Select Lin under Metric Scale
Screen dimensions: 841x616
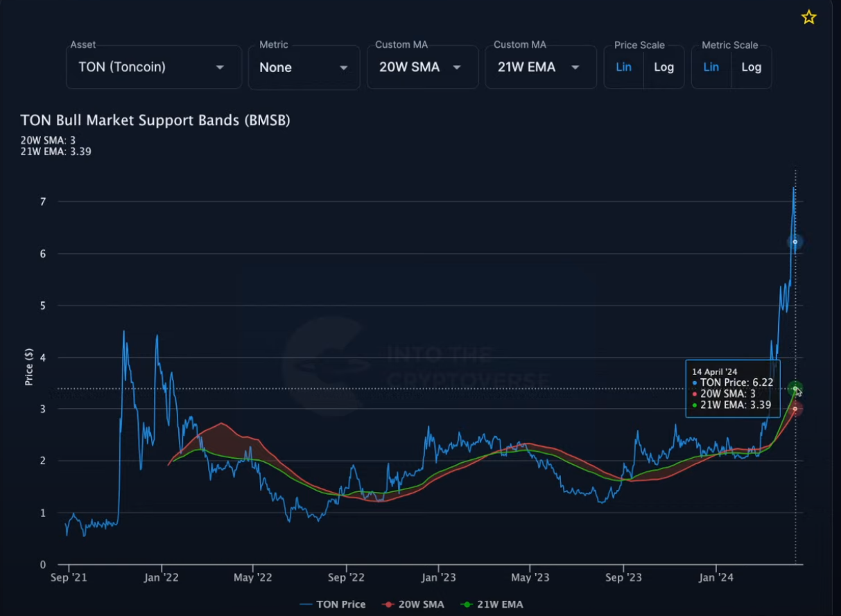click(711, 67)
